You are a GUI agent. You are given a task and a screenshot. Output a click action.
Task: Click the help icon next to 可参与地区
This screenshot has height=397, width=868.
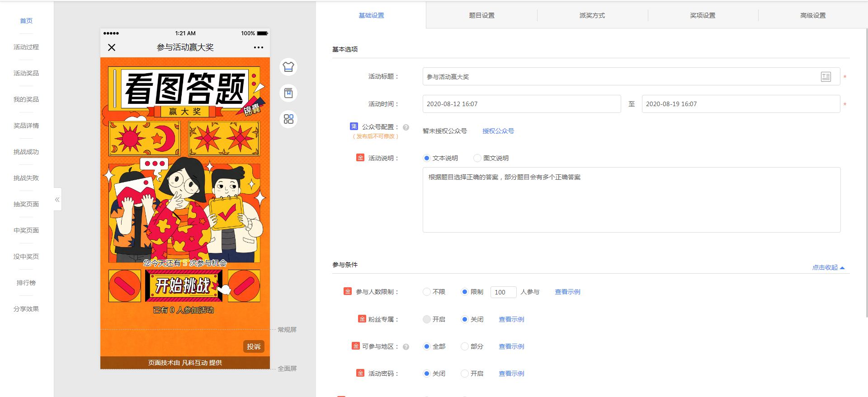(x=406, y=347)
